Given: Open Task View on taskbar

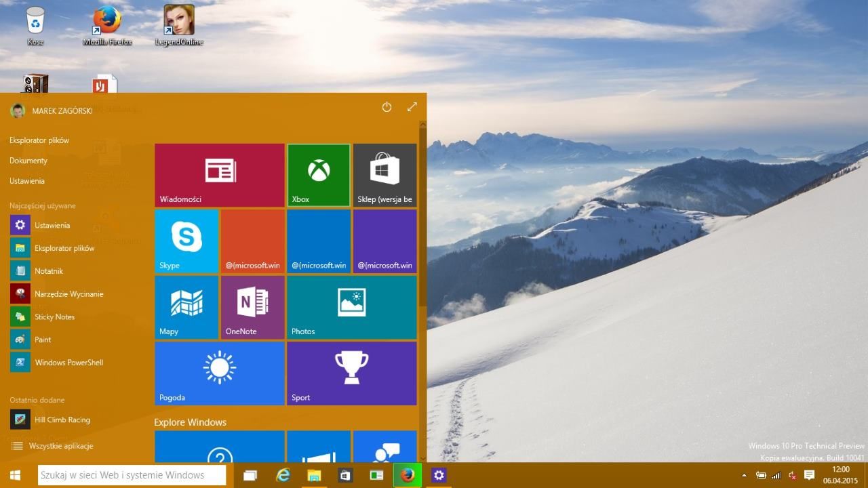Looking at the screenshot, I should click(250, 475).
